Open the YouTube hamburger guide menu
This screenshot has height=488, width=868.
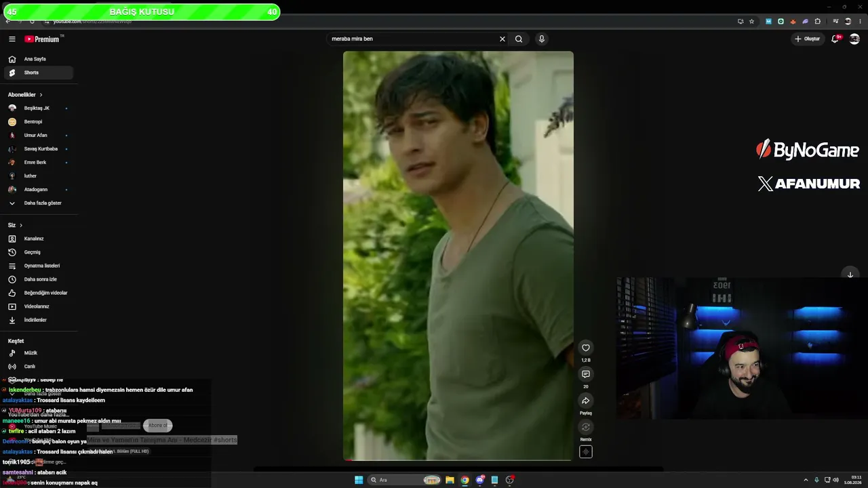pyautogui.click(x=12, y=39)
